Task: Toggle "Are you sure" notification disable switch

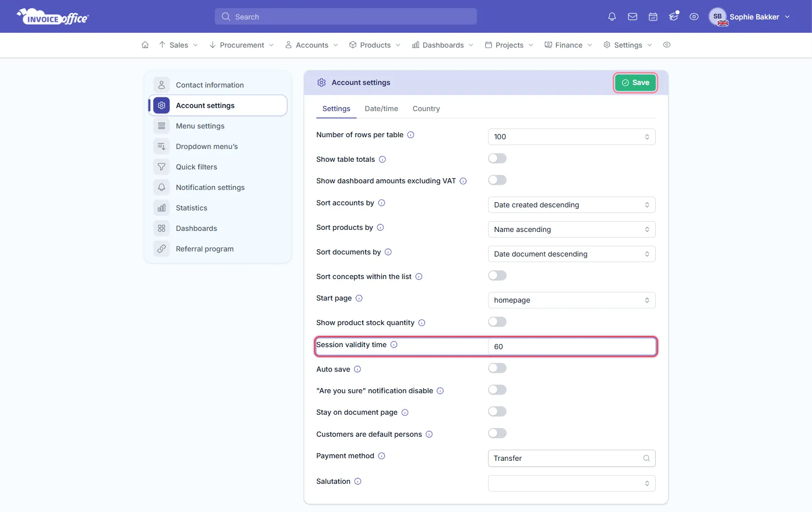Action: [x=497, y=390]
